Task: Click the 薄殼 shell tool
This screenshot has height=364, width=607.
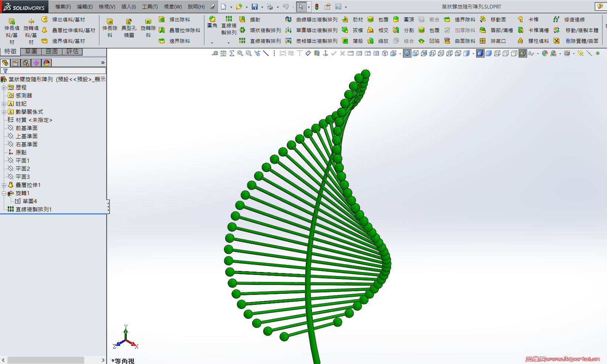Action: pyautogui.click(x=352, y=41)
